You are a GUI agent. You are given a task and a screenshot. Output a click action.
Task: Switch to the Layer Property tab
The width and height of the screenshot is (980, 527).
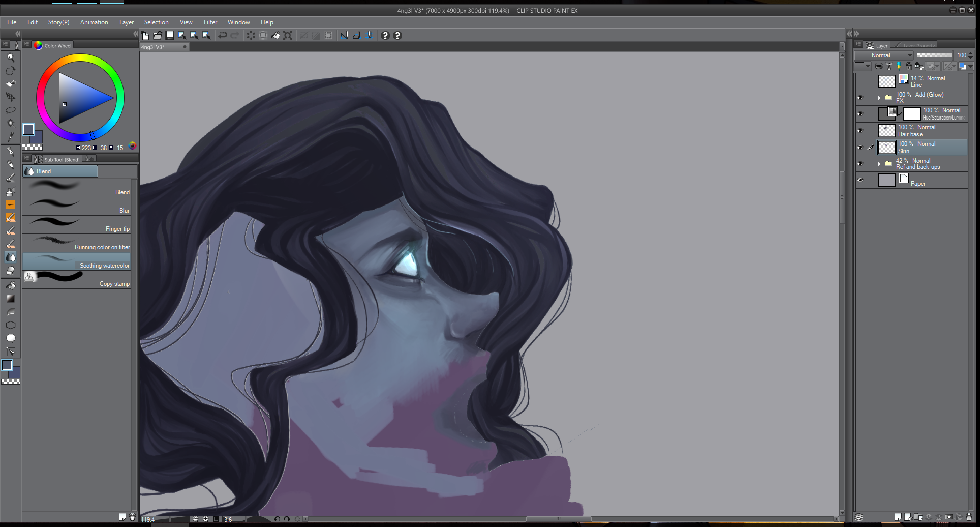(x=918, y=45)
